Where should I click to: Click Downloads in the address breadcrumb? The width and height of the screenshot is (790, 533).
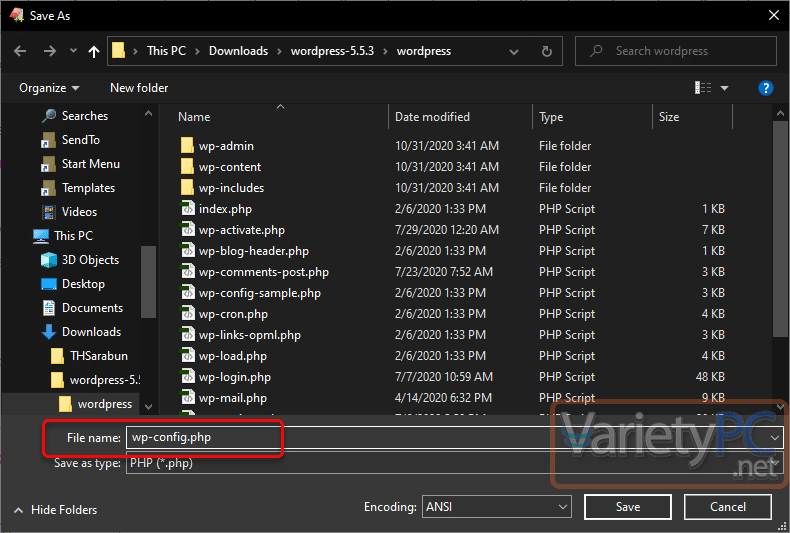(238, 51)
